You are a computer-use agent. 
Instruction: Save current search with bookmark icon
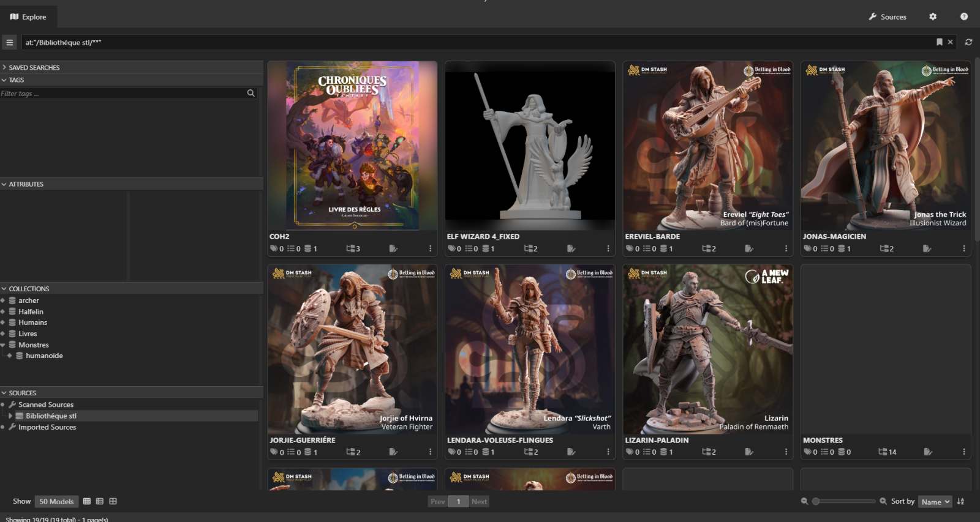click(x=939, y=42)
